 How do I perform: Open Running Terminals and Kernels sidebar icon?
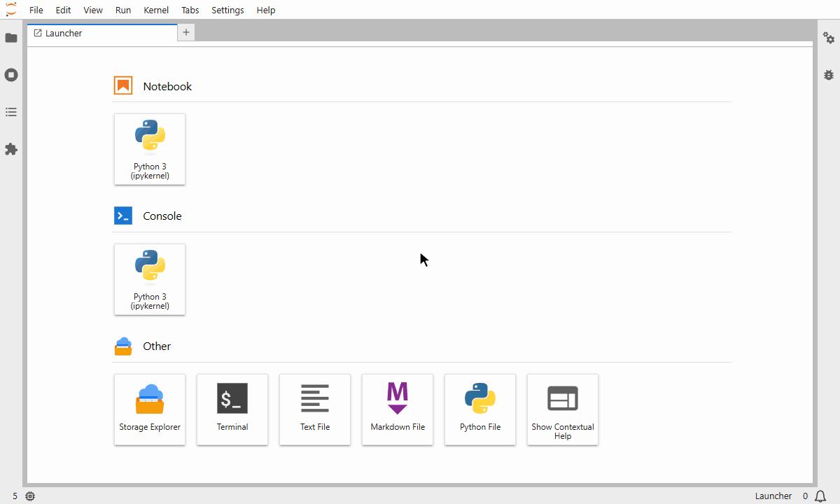point(11,75)
